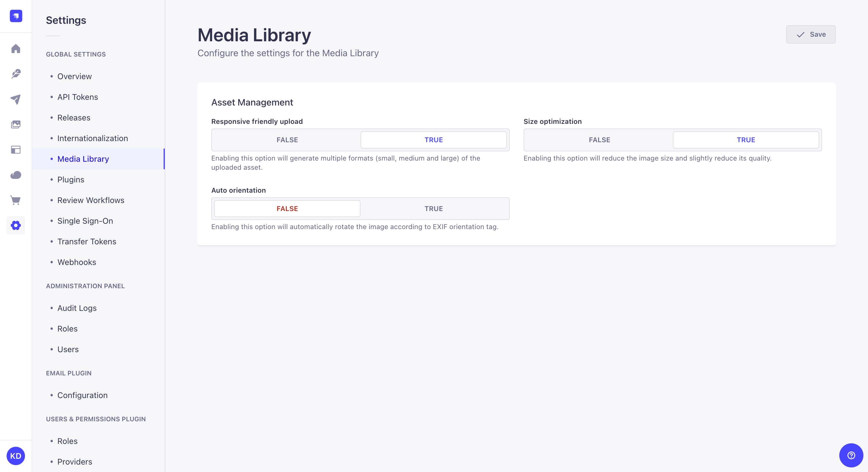Click the KD user avatar

pos(16,456)
